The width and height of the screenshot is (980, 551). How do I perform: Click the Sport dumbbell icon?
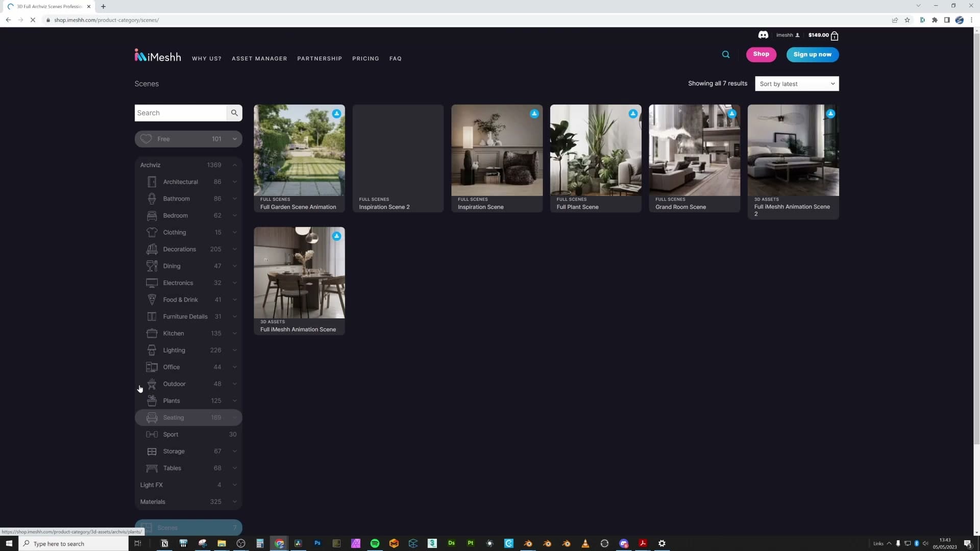point(152,434)
